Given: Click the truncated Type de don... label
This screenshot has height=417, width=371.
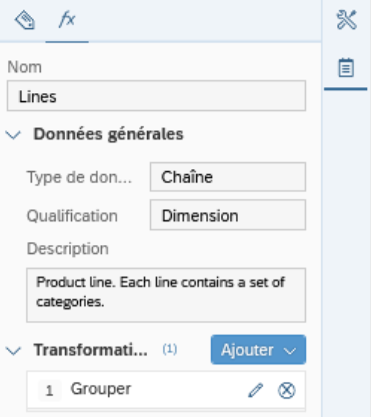Looking at the screenshot, I should (79, 177).
